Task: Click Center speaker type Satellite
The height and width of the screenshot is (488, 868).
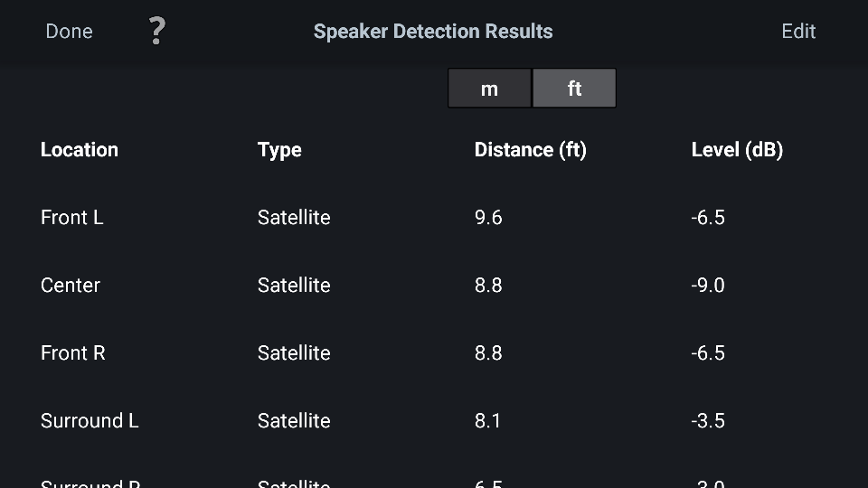Action: [294, 286]
